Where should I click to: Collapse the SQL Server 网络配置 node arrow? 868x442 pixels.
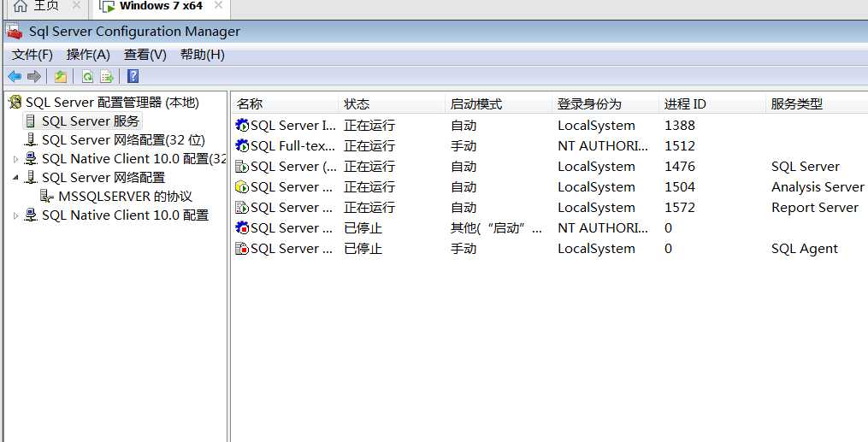(x=15, y=178)
